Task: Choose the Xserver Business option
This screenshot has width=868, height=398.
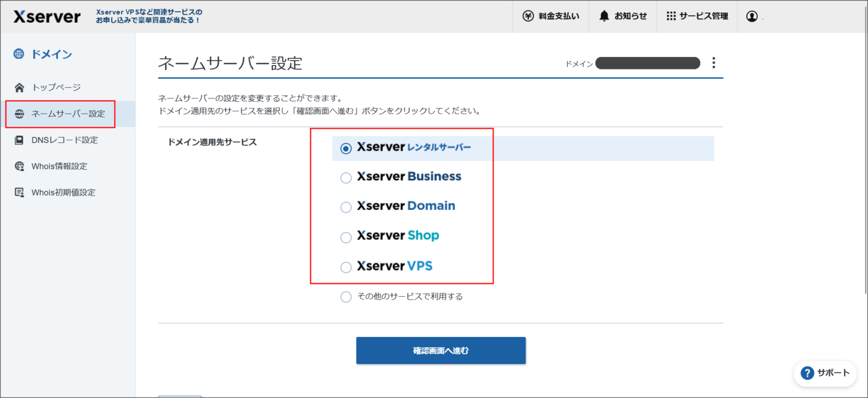Action: pos(346,178)
